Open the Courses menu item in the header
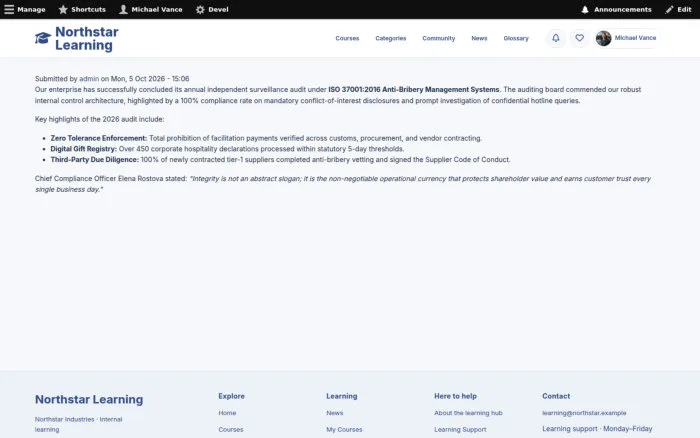 click(x=347, y=38)
